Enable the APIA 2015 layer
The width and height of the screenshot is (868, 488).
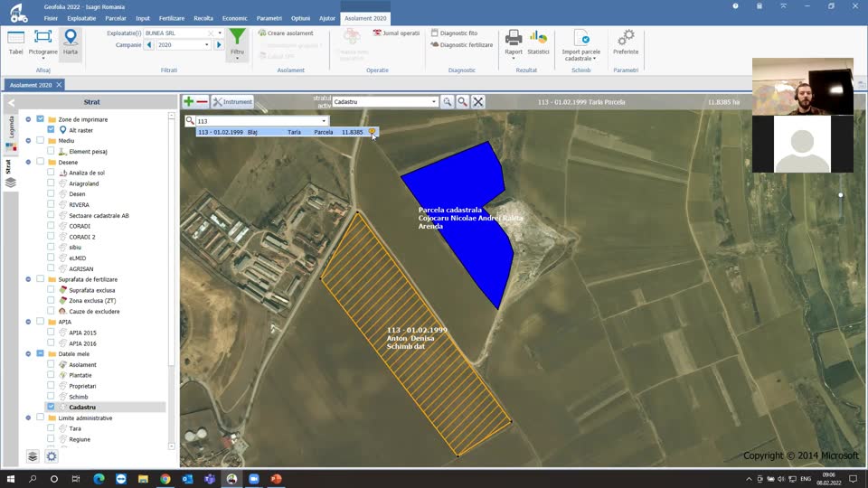(x=51, y=332)
